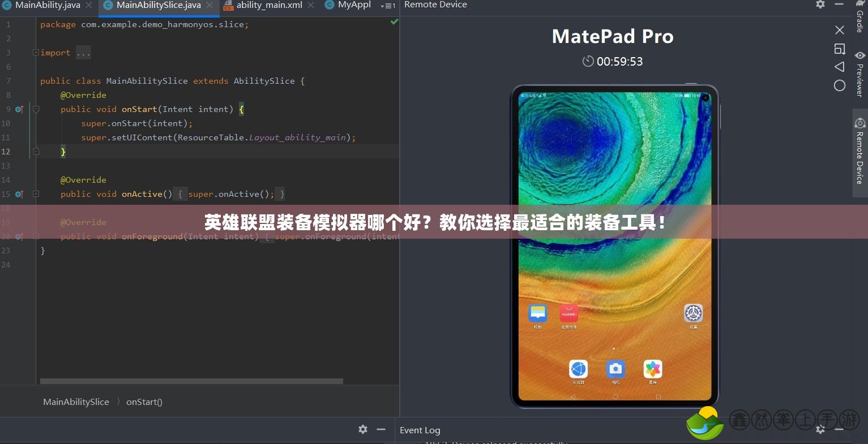Close the MainAbility.java tab
Screen dimensions: 868x444
[89, 5]
